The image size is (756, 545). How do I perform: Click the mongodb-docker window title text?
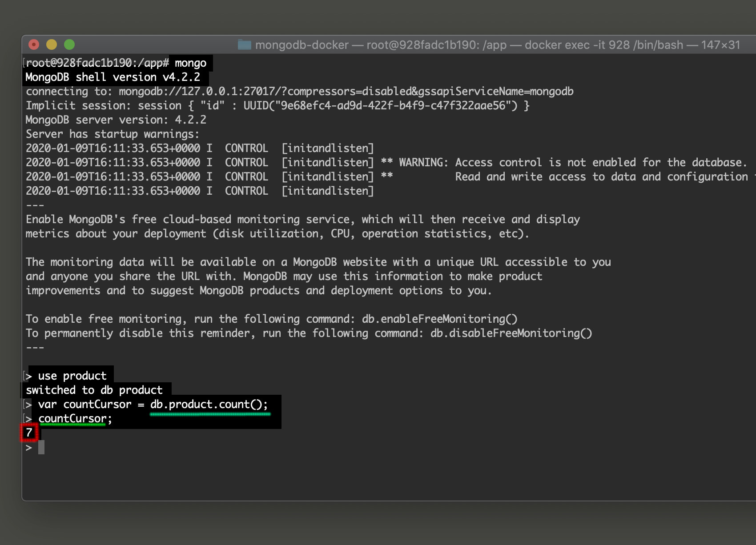[x=300, y=45]
